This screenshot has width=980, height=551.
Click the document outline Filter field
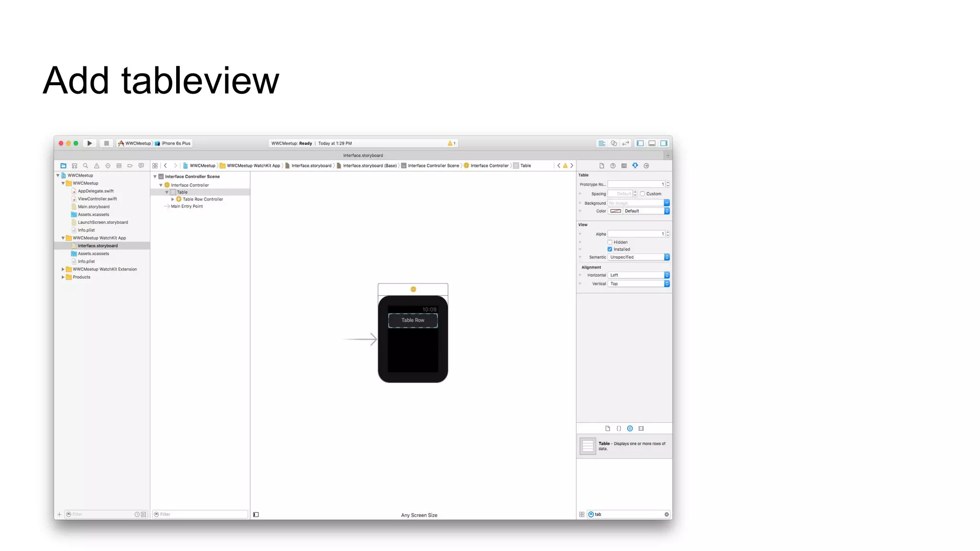[200, 515]
